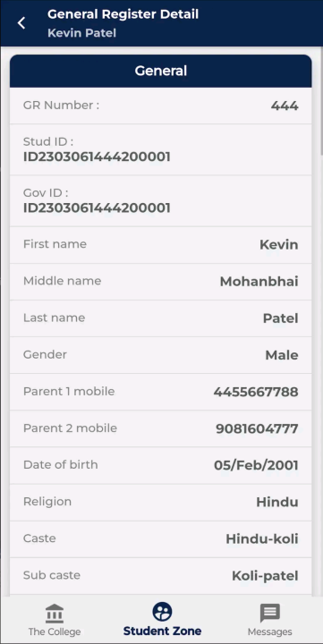Tap the Gov ID value

pos(97,208)
